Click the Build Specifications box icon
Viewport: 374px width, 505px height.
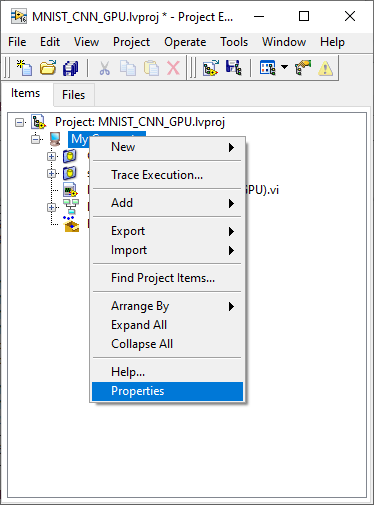pos(71,224)
